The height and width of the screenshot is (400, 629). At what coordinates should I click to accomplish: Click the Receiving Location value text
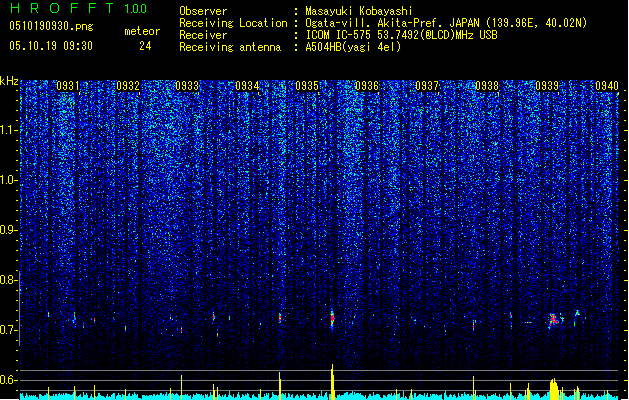pyautogui.click(x=446, y=23)
